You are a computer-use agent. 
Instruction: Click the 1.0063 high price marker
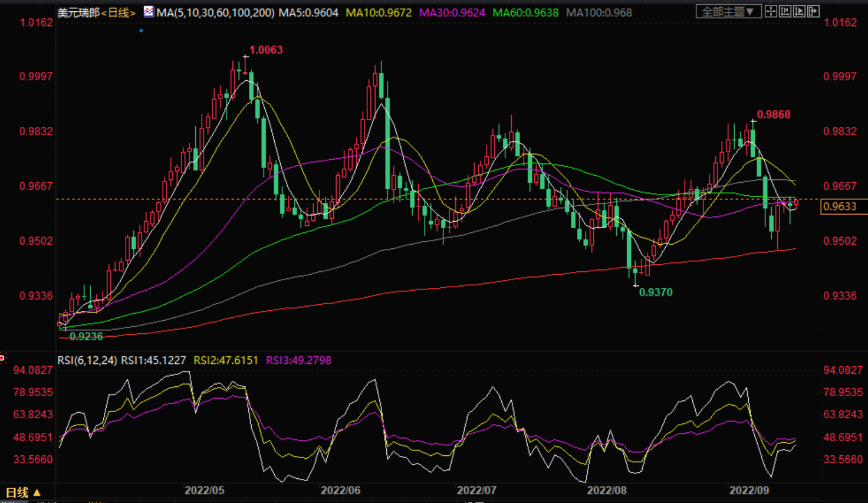tap(265, 50)
